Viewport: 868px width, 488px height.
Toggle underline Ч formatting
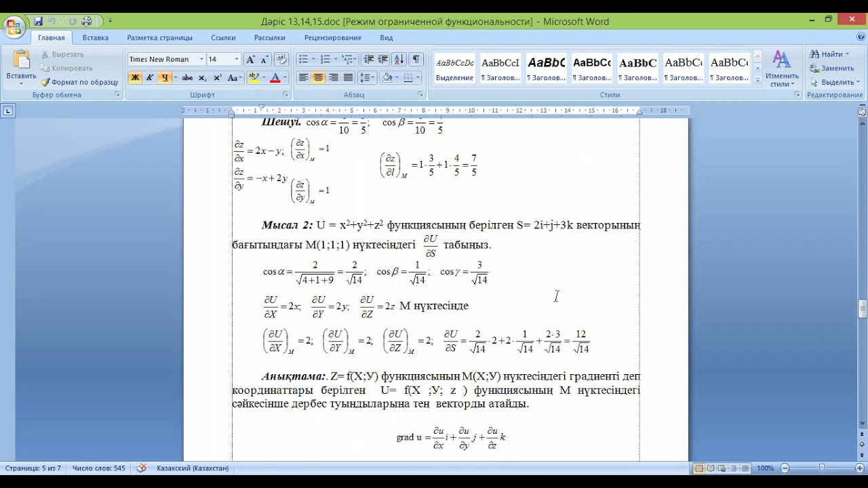coord(164,78)
